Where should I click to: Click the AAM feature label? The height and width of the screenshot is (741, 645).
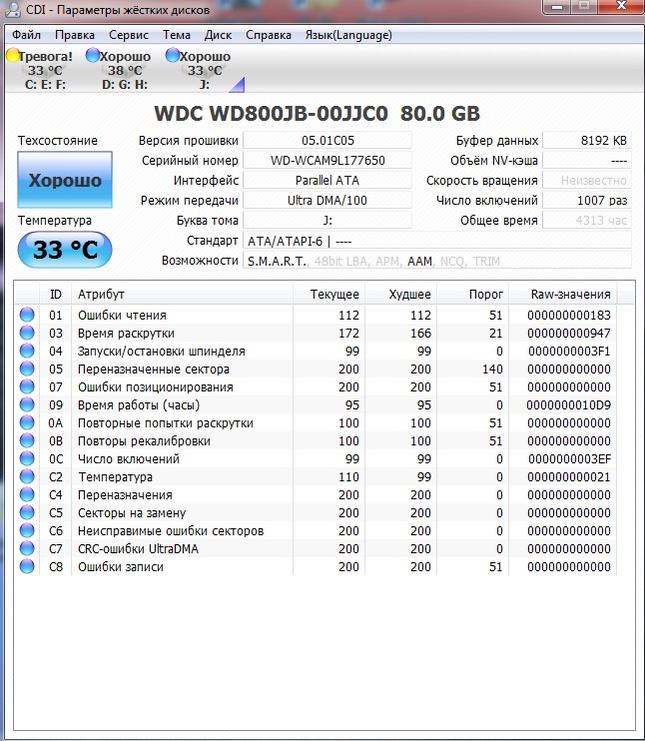[420, 261]
